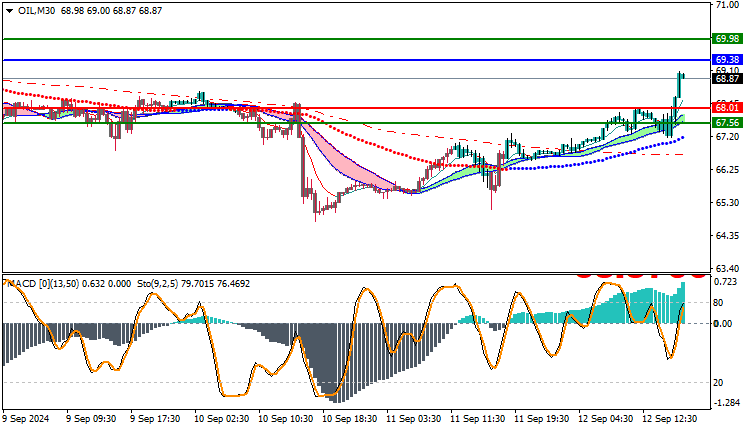The height and width of the screenshot is (430, 750).
Task: Click the 80 stochastic level label
Action: 718,303
